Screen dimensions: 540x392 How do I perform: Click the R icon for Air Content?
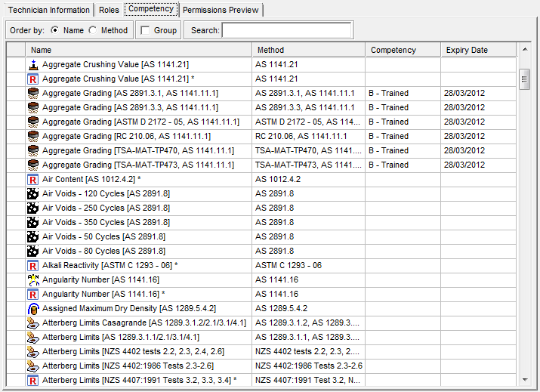(x=32, y=180)
